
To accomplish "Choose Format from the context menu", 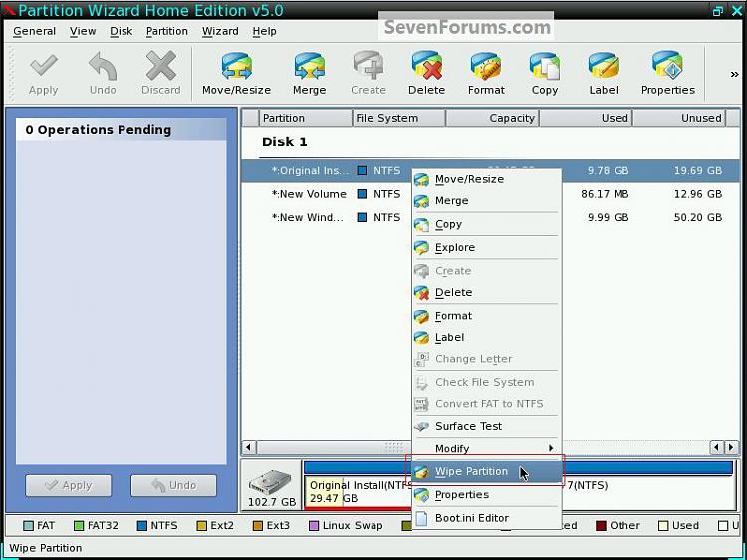I will point(486,316).
